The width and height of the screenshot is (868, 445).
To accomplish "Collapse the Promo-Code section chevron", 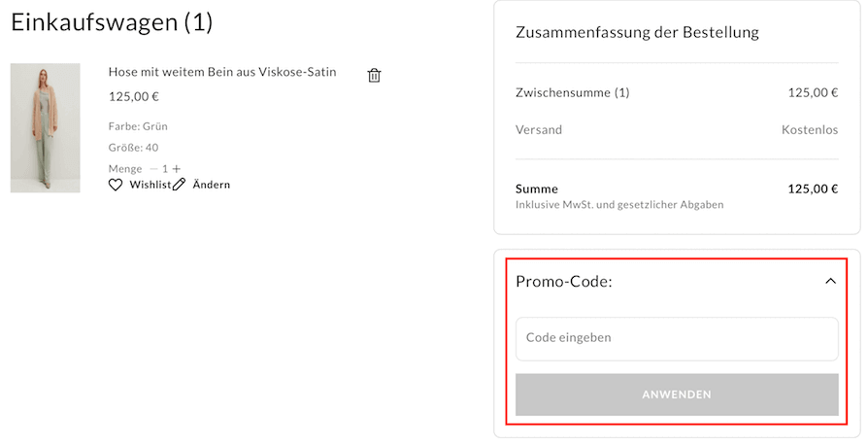I will click(x=830, y=282).
